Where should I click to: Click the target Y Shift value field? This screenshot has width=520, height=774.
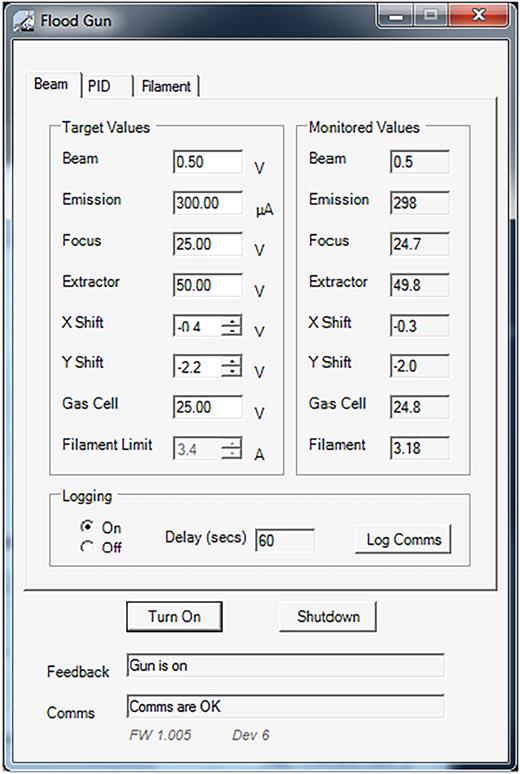pos(198,366)
